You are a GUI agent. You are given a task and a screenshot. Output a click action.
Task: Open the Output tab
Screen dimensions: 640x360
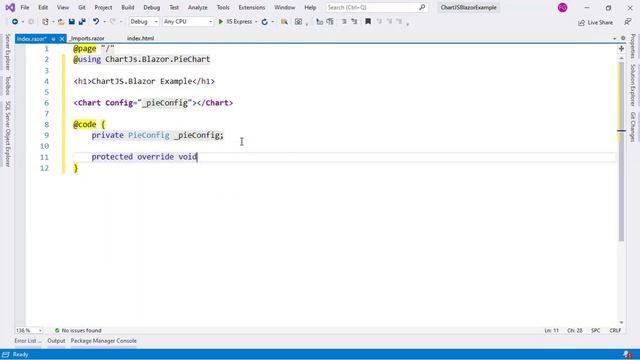pyautogui.click(x=56, y=341)
